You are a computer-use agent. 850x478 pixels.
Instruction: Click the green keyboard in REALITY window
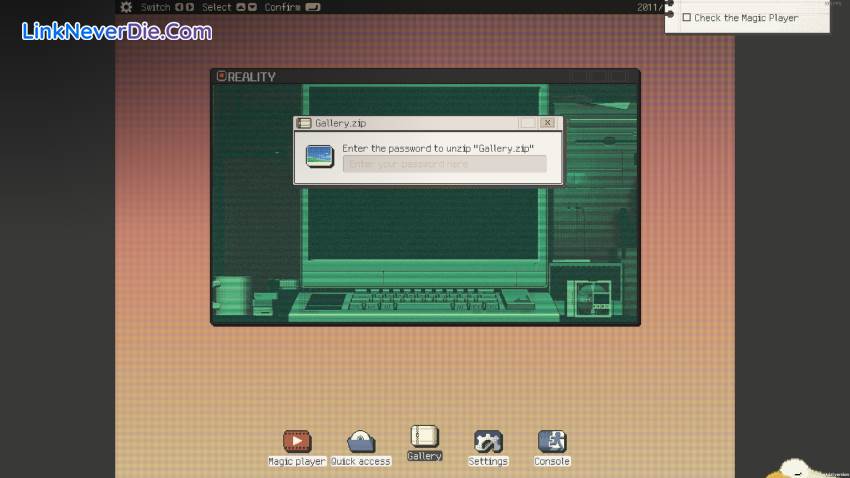[422, 299]
